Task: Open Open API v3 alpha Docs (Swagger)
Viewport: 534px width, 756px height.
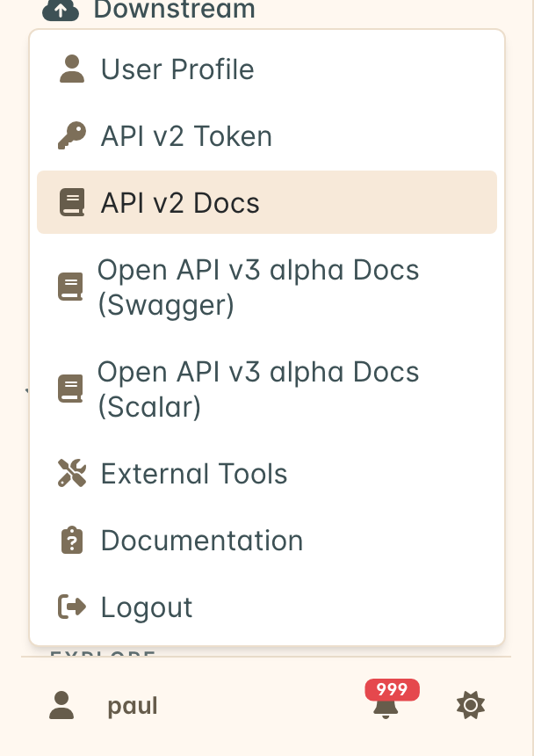Action: [267, 287]
